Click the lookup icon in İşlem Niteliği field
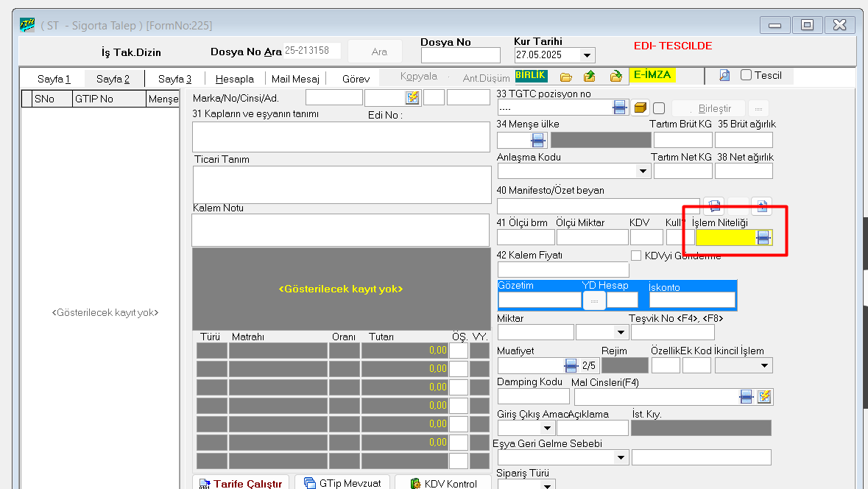Screen dimensions: 868x489 pyautogui.click(x=763, y=237)
